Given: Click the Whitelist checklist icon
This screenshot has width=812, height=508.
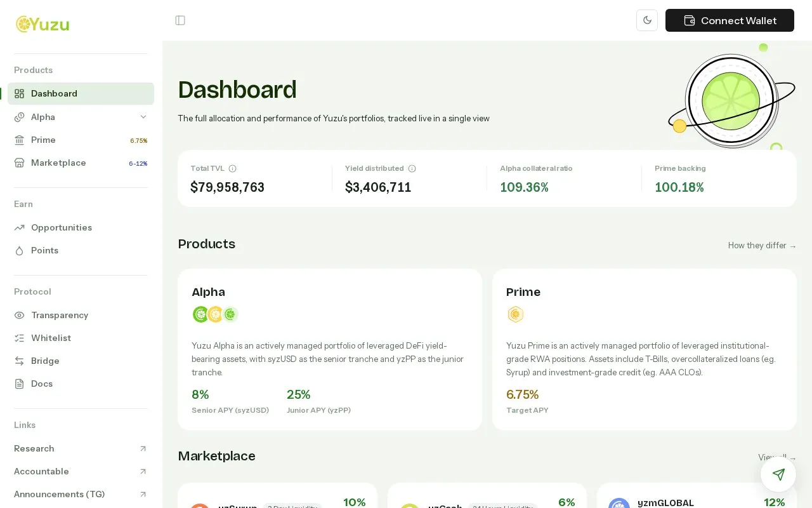Looking at the screenshot, I should coord(20,338).
